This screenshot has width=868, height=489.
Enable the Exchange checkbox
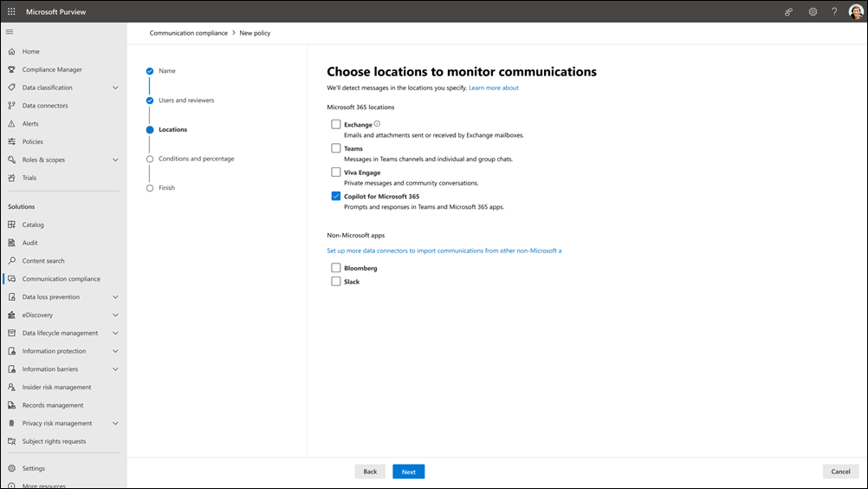(x=335, y=124)
